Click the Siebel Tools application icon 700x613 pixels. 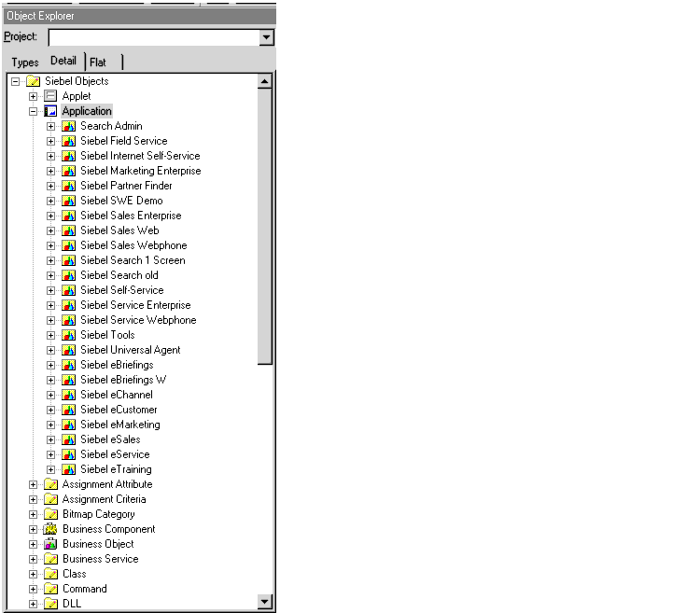[x=68, y=335]
